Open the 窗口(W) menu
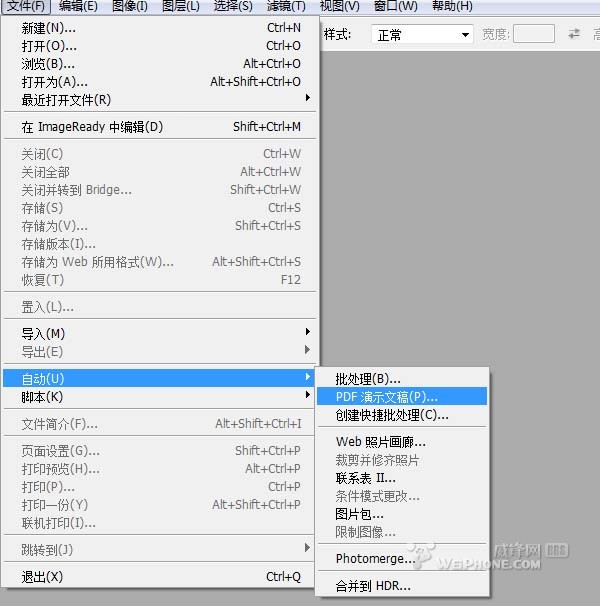600x606 pixels. [395, 6]
